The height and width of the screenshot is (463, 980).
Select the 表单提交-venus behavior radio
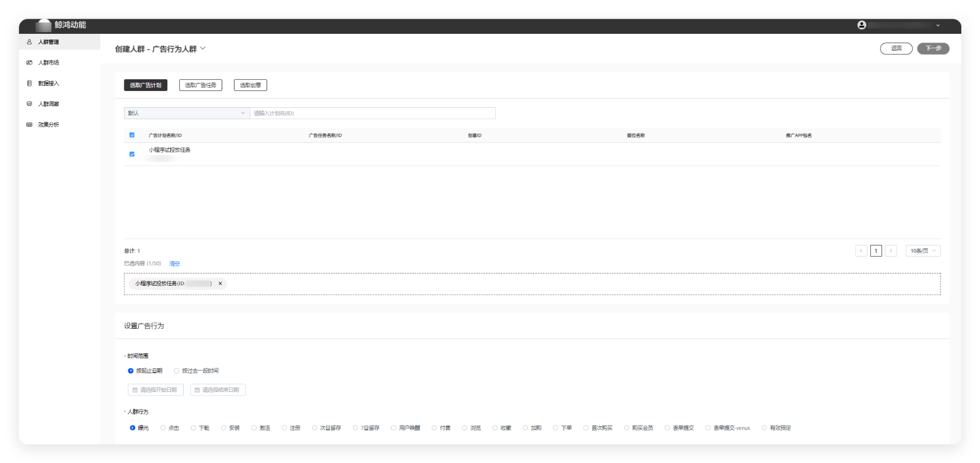728,428
